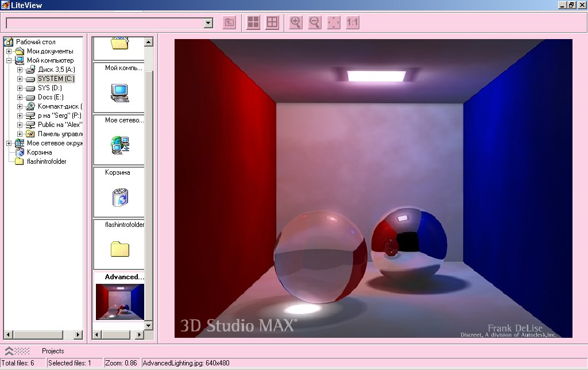Viewport: 588px width, 370px height.
Task: Click partially visible top folder thumbnail
Action: [119, 43]
